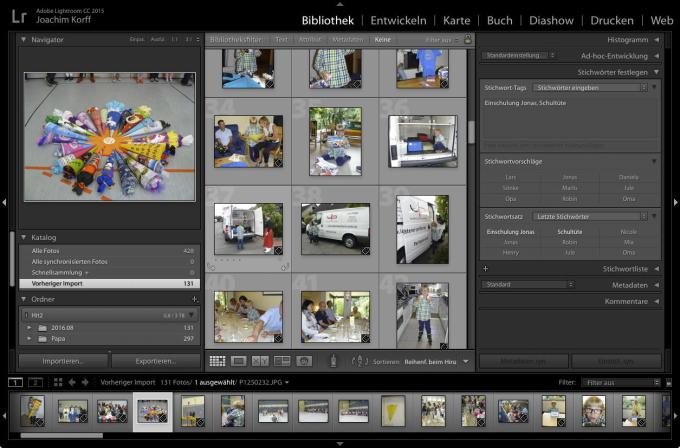This screenshot has width=680, height=448.
Task: Open the Filter aus dropdown in filmstrip bar
Action: tap(621, 383)
